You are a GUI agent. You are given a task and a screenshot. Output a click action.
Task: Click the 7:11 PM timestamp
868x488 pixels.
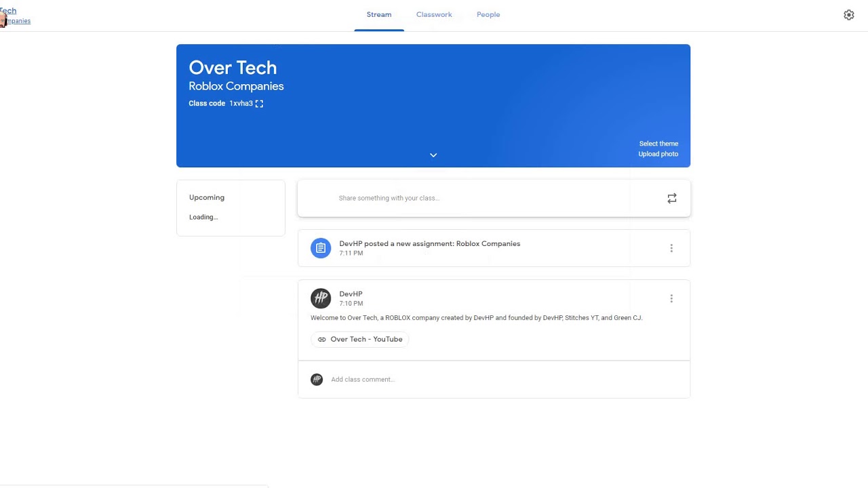[x=351, y=253]
